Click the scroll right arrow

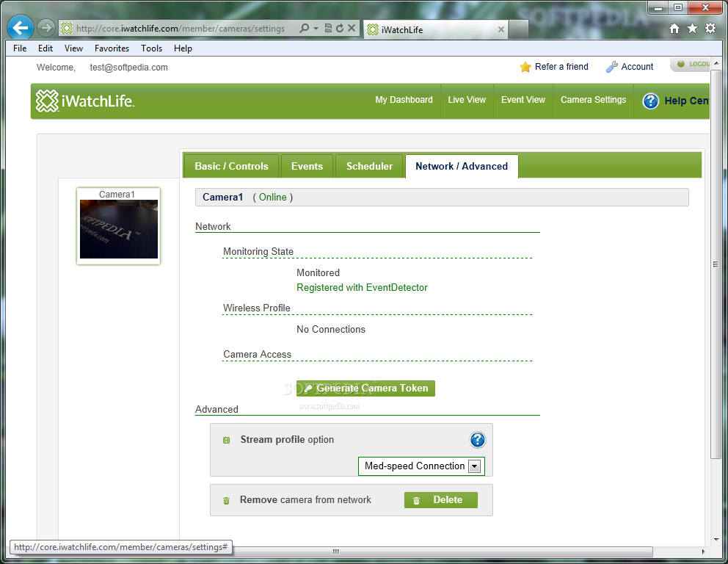[x=703, y=552]
